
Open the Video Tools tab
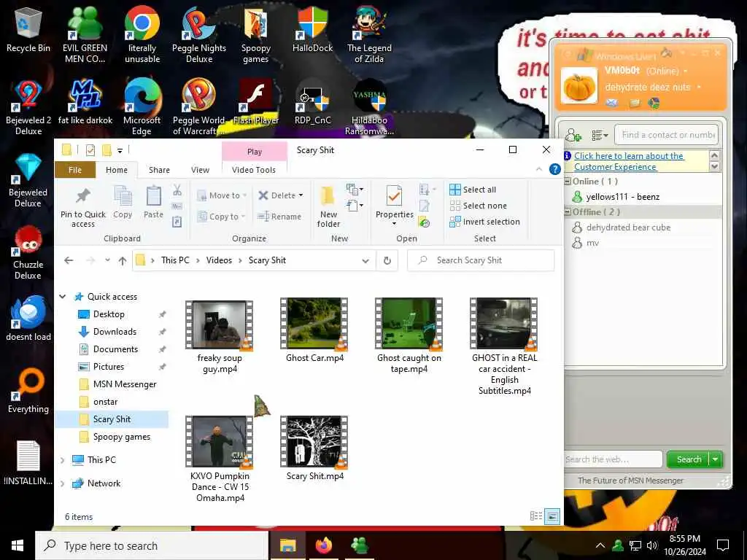click(254, 170)
